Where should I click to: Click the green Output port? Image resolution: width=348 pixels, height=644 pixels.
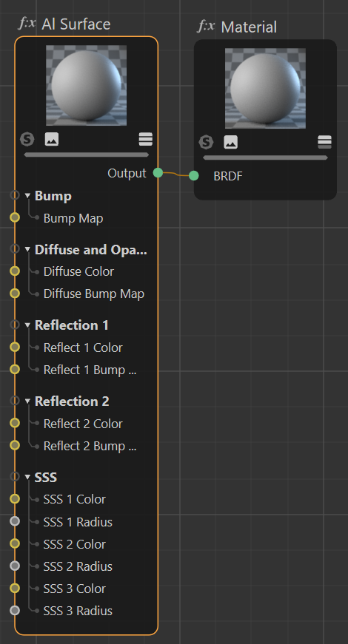pos(158,173)
